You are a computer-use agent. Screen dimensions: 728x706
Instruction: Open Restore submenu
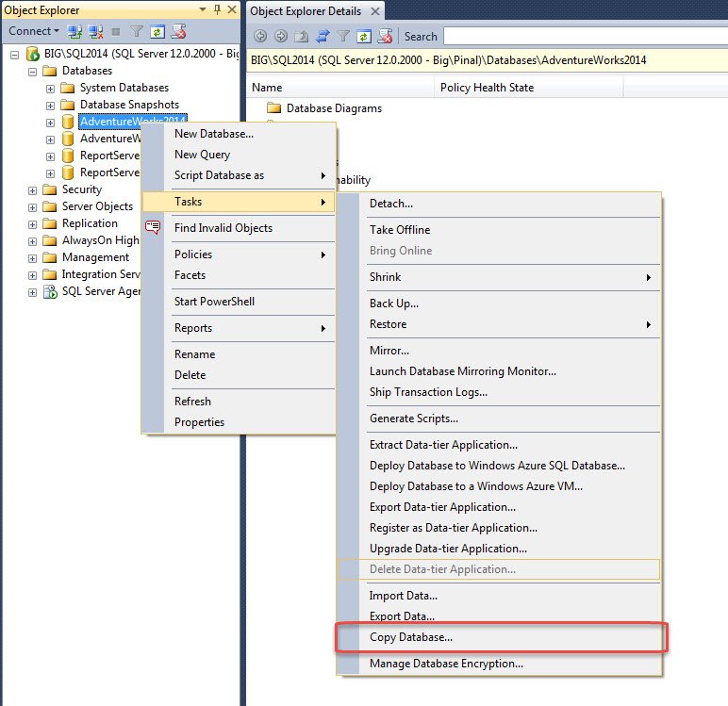pyautogui.click(x=499, y=324)
